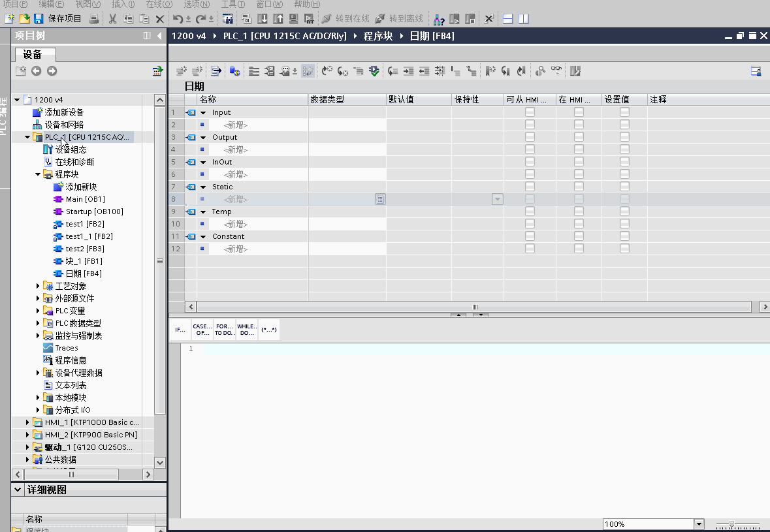Outdent text icon in editor toolbar

[425, 70]
